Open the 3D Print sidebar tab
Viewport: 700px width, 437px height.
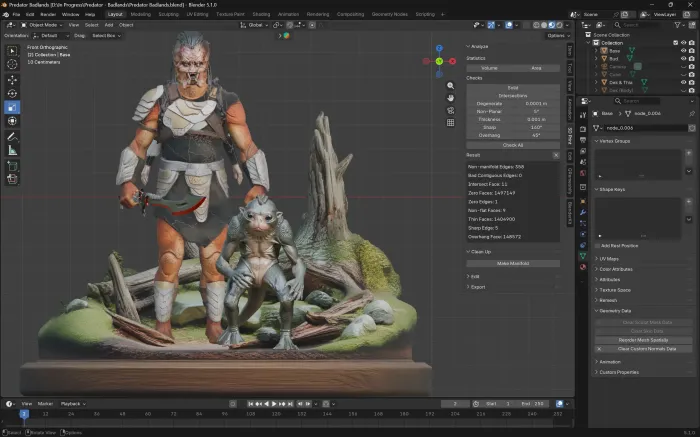click(x=570, y=136)
